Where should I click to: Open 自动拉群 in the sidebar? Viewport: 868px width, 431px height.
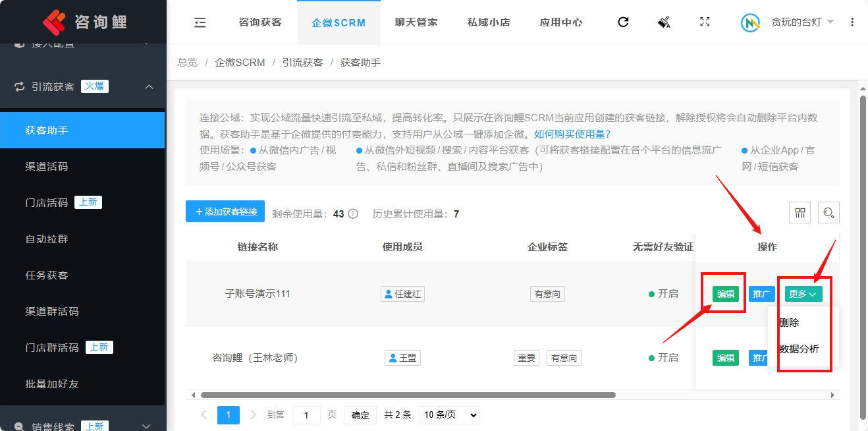(x=82, y=239)
